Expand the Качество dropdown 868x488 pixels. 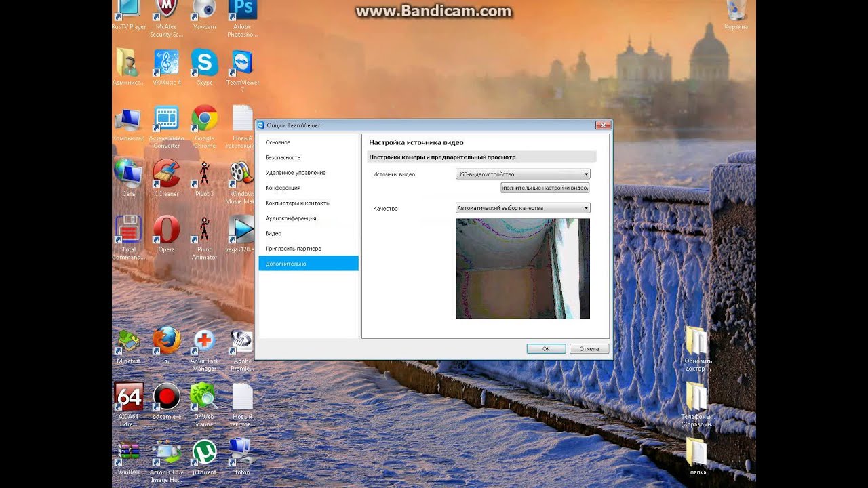(523, 208)
